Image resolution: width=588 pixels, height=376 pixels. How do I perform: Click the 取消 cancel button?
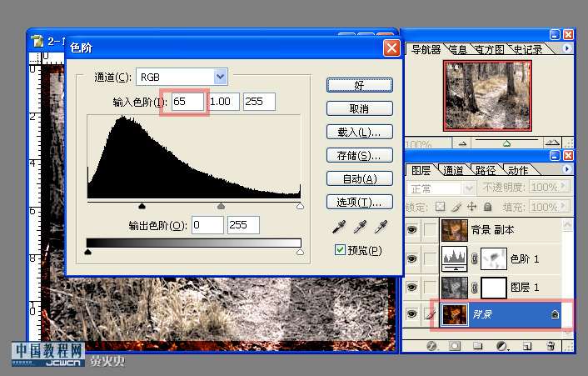[x=360, y=108]
